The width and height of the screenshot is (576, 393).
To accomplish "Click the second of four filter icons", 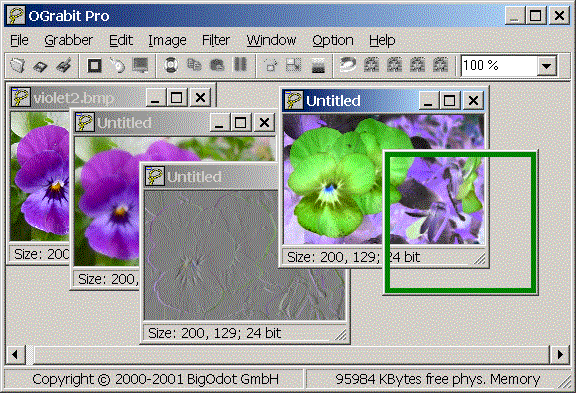I will pyautogui.click(x=395, y=65).
